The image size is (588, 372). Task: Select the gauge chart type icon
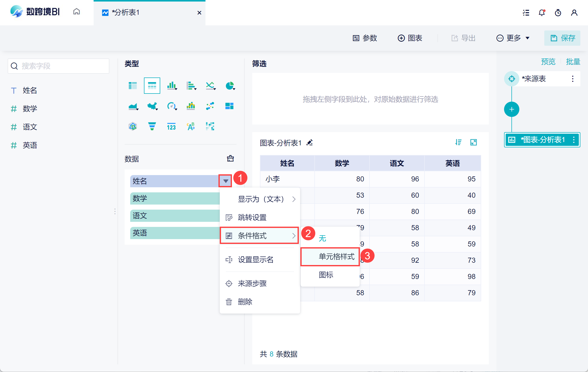click(171, 106)
